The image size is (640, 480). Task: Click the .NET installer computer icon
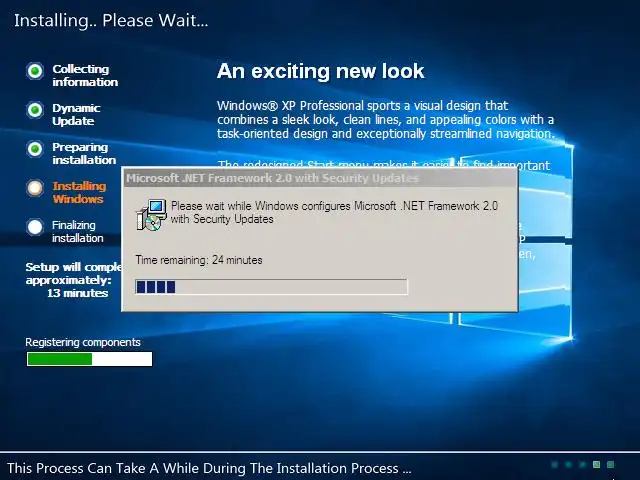pos(151,215)
